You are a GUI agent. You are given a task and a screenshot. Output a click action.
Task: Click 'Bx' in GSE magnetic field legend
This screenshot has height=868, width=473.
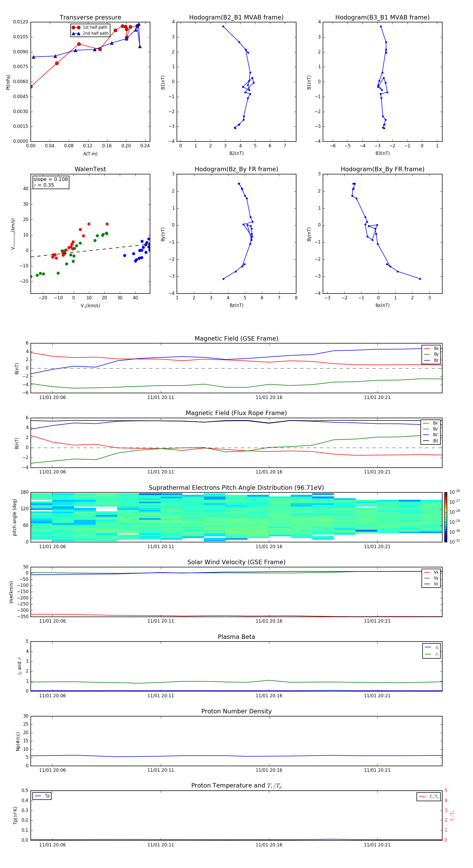coord(431,349)
